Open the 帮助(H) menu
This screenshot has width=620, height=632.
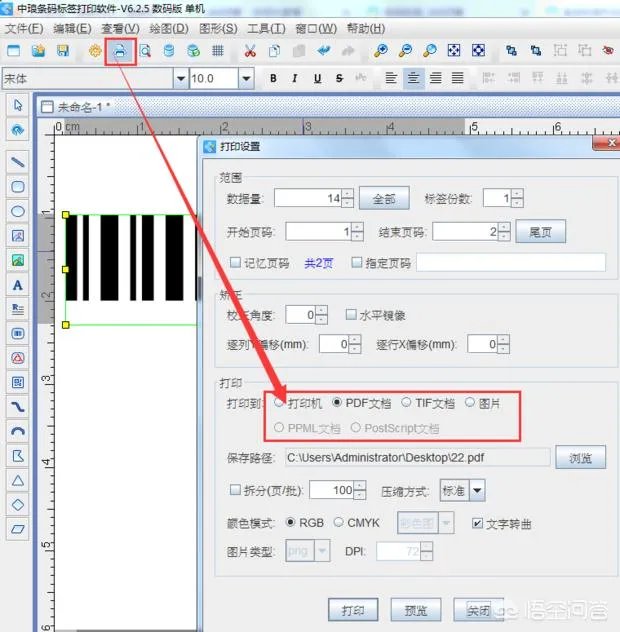point(366,29)
